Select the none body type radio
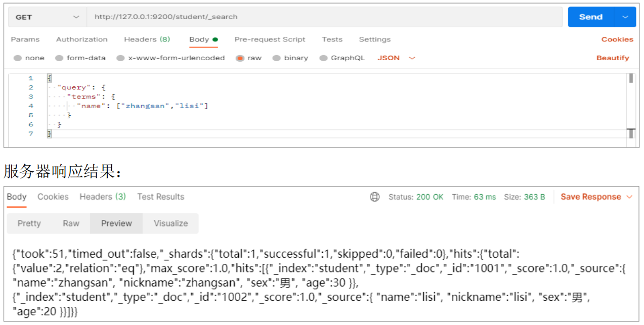Viewport: 644px width, 325px height. 18,58
